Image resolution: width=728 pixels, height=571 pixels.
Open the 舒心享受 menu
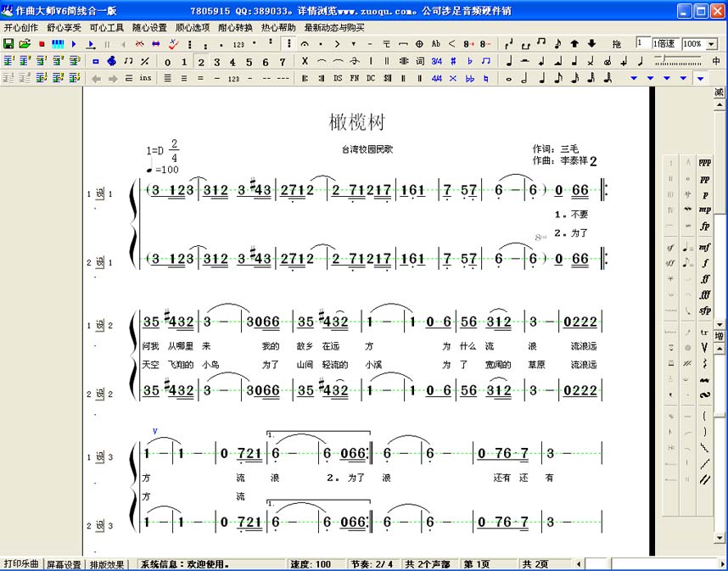tap(64, 28)
